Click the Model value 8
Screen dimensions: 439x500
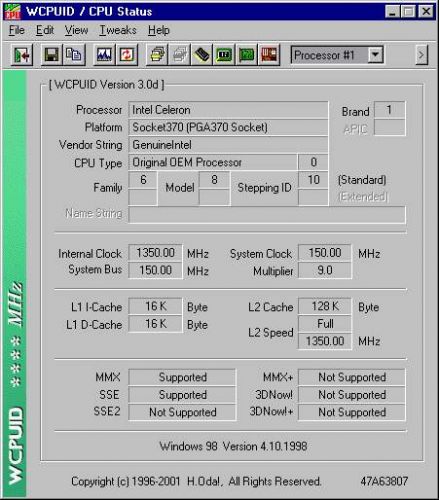click(214, 180)
